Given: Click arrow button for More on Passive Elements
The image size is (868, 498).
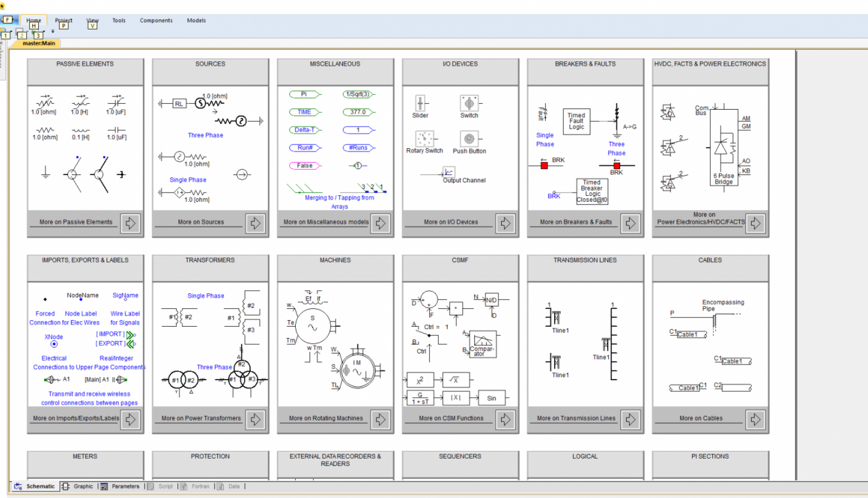Looking at the screenshot, I should (x=130, y=223).
